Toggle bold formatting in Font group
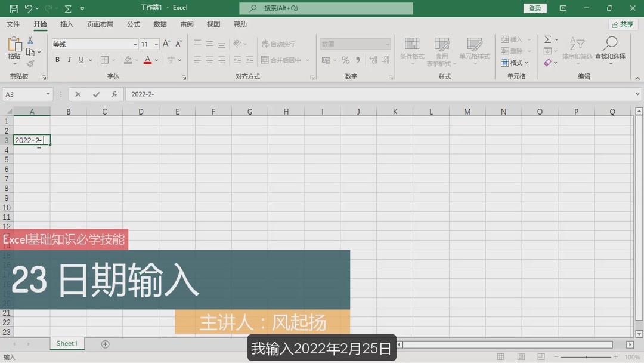The height and width of the screenshot is (363, 644). click(x=57, y=60)
